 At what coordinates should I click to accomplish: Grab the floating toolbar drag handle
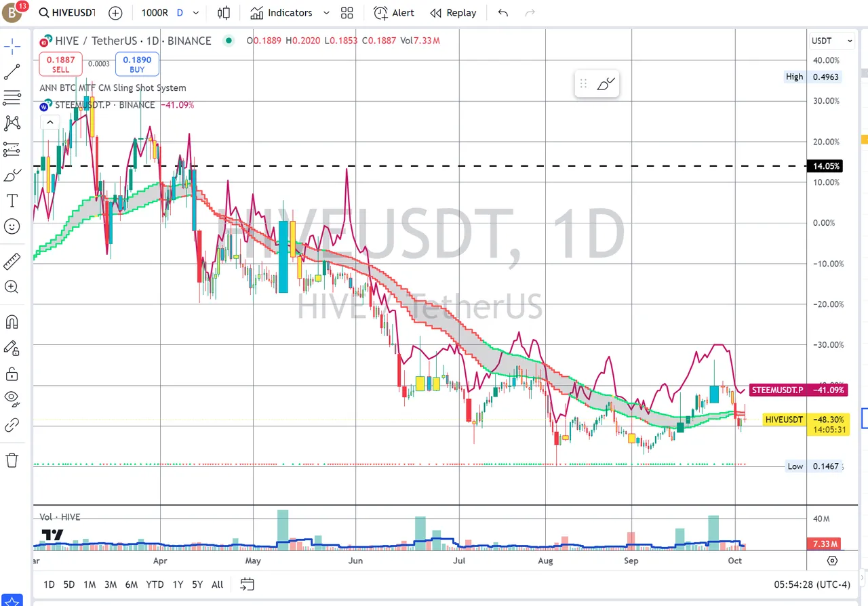pos(583,84)
